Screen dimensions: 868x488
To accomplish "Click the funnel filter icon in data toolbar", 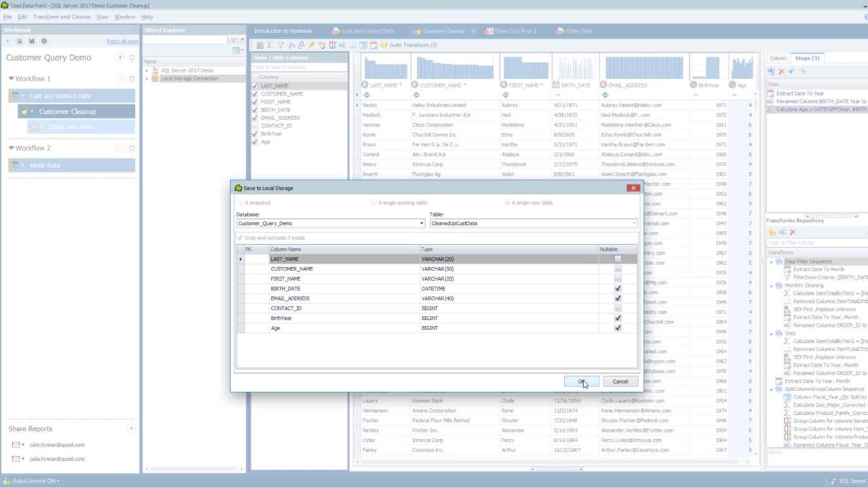I will 281,45.
